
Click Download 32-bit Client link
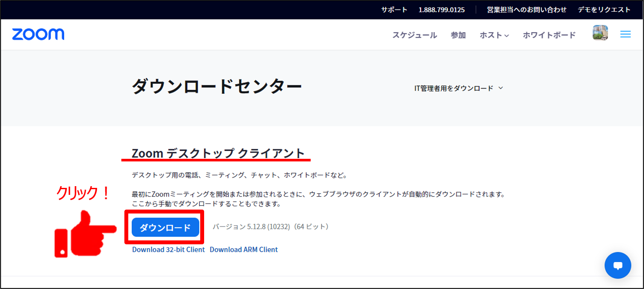pyautogui.click(x=169, y=250)
